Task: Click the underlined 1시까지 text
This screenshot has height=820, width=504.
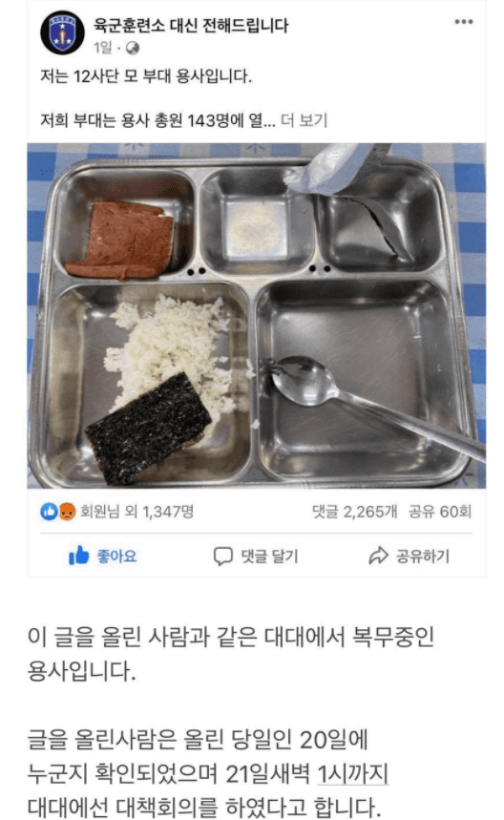Action: click(353, 773)
